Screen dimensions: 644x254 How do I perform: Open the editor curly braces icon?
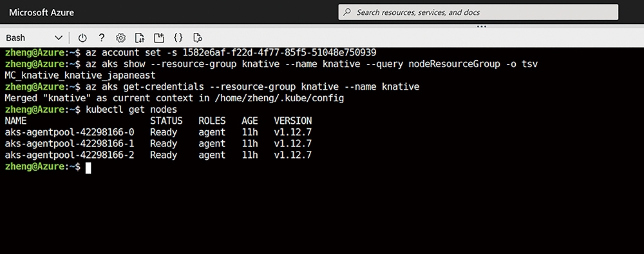coord(178,38)
